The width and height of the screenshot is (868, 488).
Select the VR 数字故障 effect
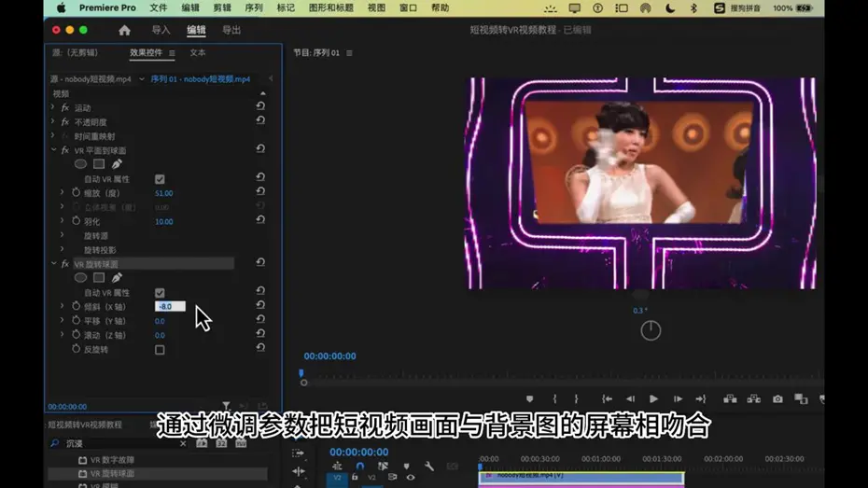112,460
